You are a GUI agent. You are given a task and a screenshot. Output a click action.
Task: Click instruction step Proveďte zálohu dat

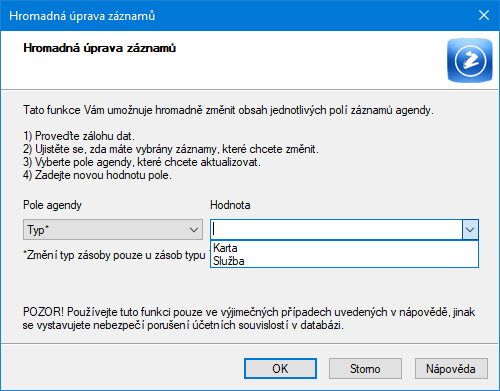pos(79,136)
